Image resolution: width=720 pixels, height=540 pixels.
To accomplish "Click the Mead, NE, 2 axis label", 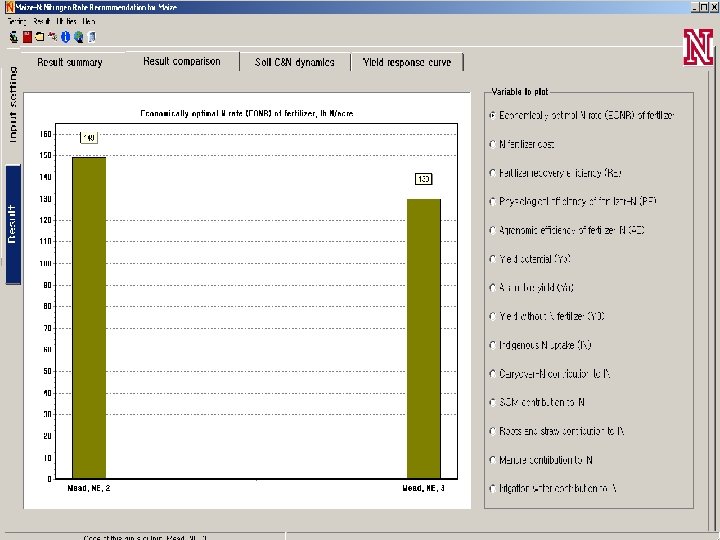I will coord(89,488).
